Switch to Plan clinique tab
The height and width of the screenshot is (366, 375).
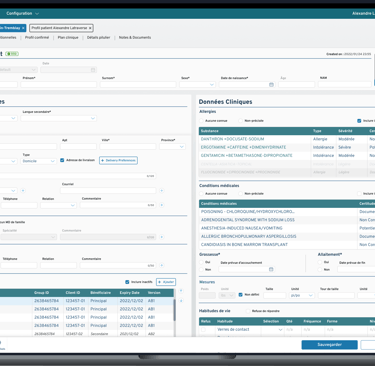click(x=68, y=37)
